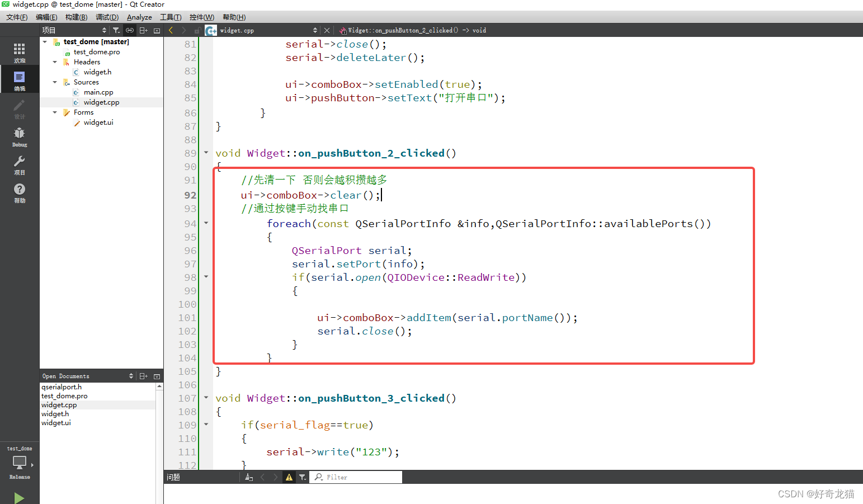Switch to Debug mode in sidebar

pos(20,136)
